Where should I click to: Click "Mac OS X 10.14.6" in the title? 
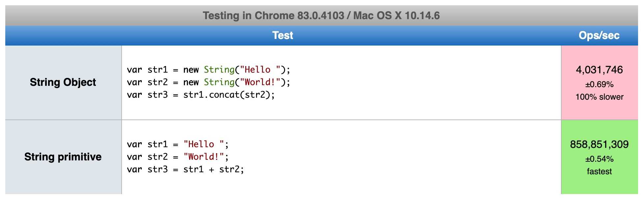pyautogui.click(x=396, y=16)
